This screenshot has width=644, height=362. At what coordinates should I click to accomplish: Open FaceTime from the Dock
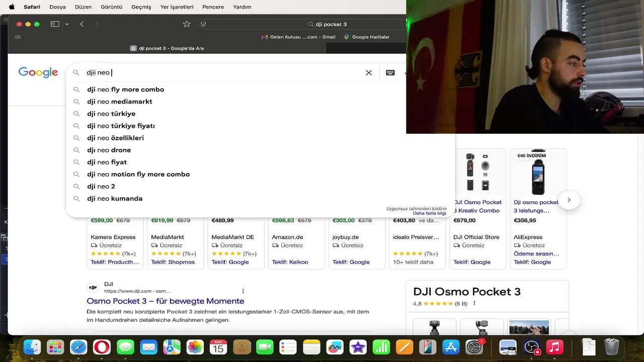(x=265, y=347)
